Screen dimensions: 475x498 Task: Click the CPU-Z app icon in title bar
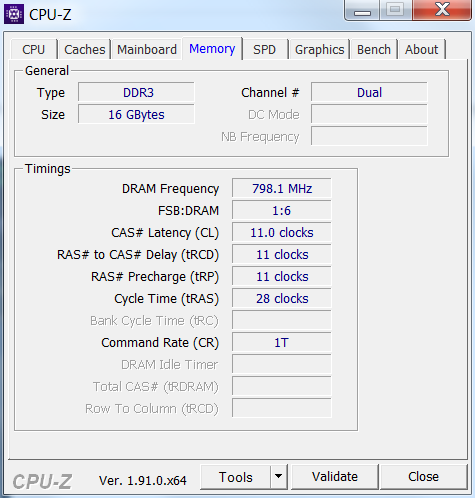[x=14, y=14]
